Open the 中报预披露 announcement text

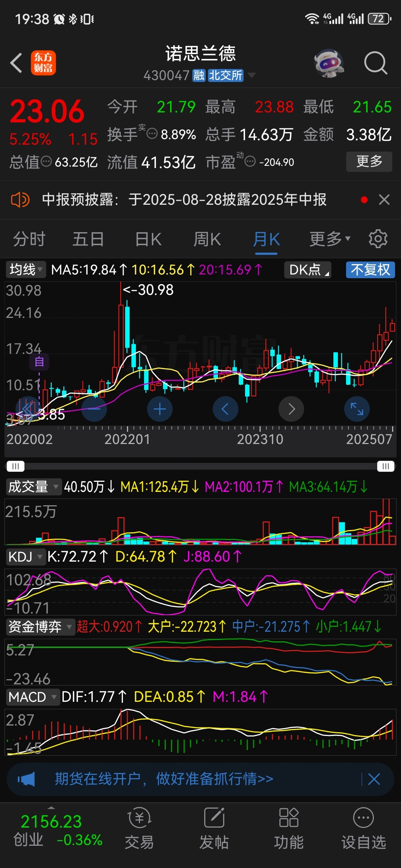coord(184,200)
